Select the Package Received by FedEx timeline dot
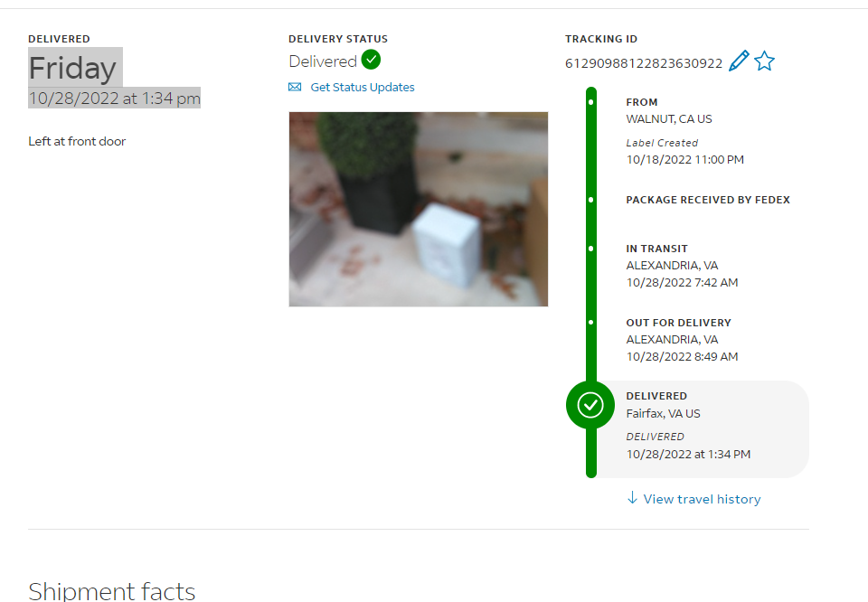 (591, 200)
